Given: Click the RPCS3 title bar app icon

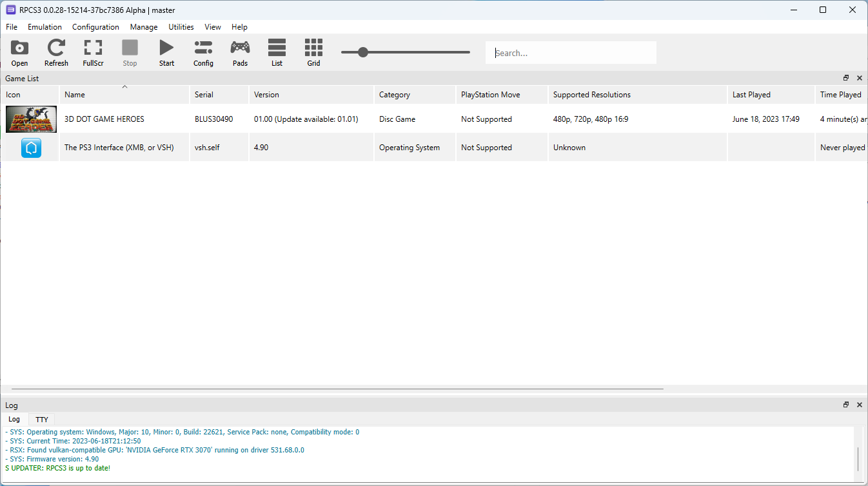Looking at the screenshot, I should coord(11,10).
